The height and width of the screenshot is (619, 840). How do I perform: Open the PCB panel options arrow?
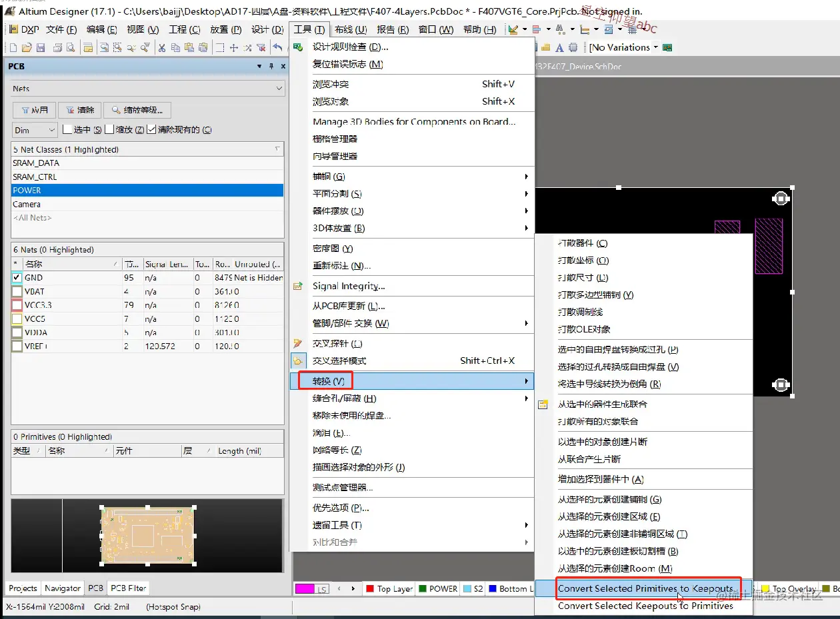(x=259, y=66)
